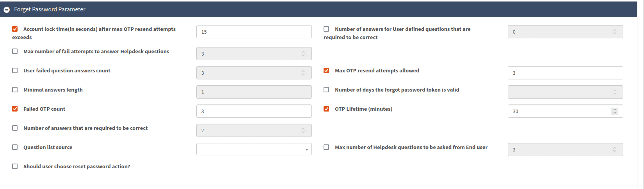Enable the Question list source checkbox
Viewport: 644px width, 189px height.
15,147
